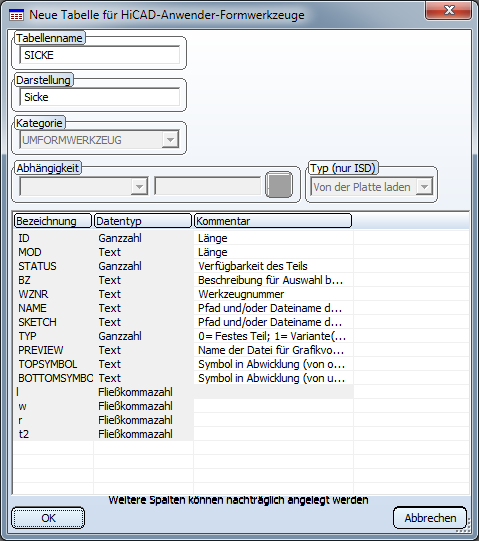This screenshot has height=541, width=479.
Task: Click comment Symbol in Abwicklung (von u
Action: coord(271,378)
